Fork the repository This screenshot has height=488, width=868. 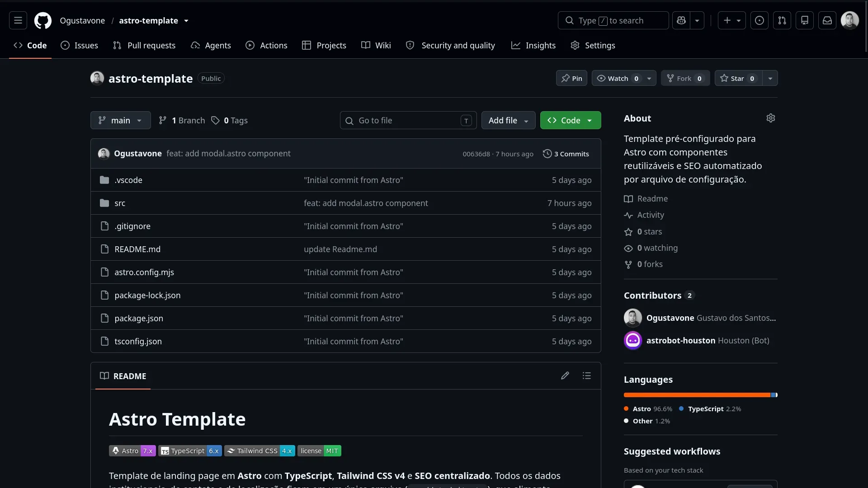tap(685, 78)
